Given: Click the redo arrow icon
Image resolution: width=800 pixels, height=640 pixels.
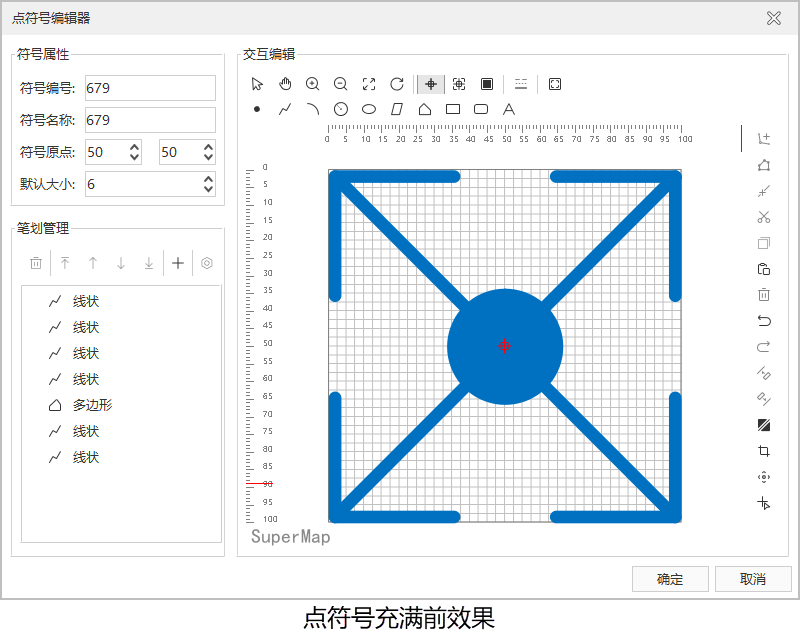Looking at the screenshot, I should 764,347.
